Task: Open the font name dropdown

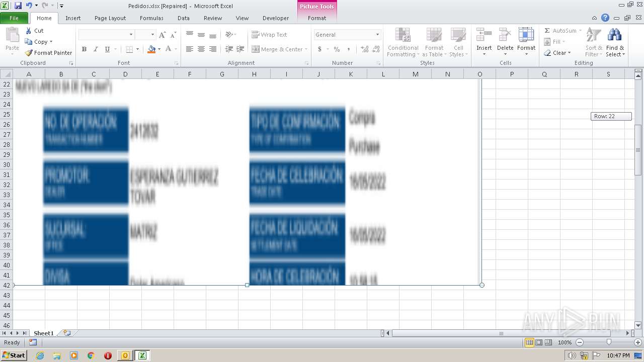Action: [x=131, y=35]
